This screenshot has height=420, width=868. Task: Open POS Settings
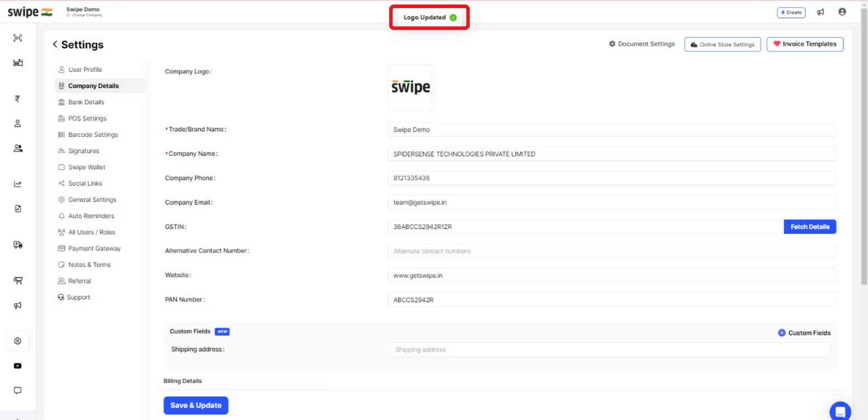[100, 118]
